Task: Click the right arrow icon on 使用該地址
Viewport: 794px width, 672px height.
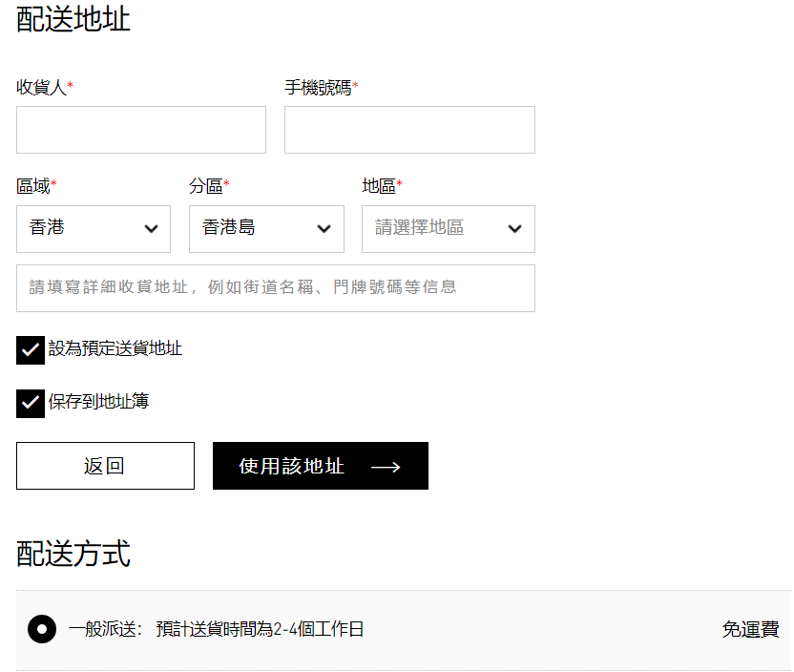Action: (386, 467)
